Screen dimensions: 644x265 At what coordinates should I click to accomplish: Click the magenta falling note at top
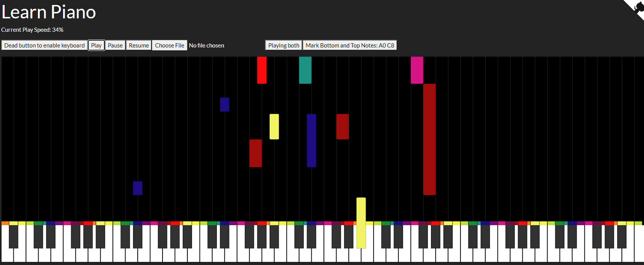coord(417,70)
